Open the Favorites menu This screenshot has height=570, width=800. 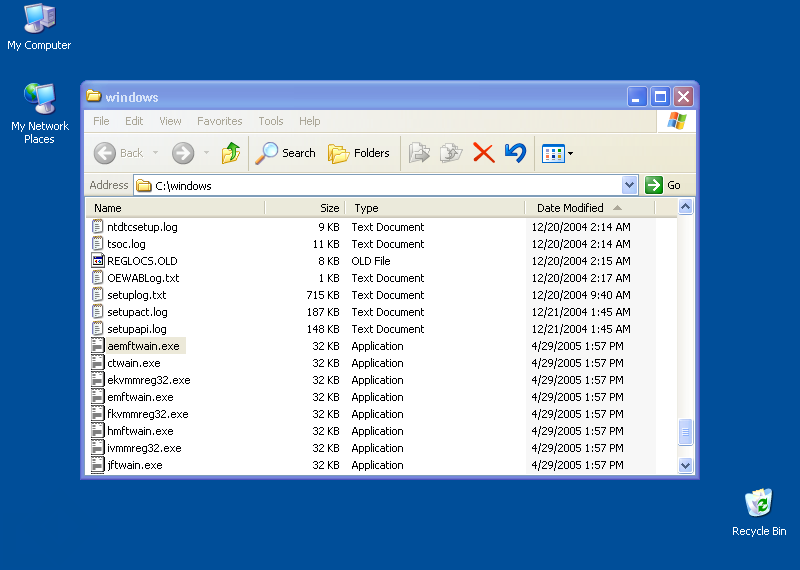[220, 121]
